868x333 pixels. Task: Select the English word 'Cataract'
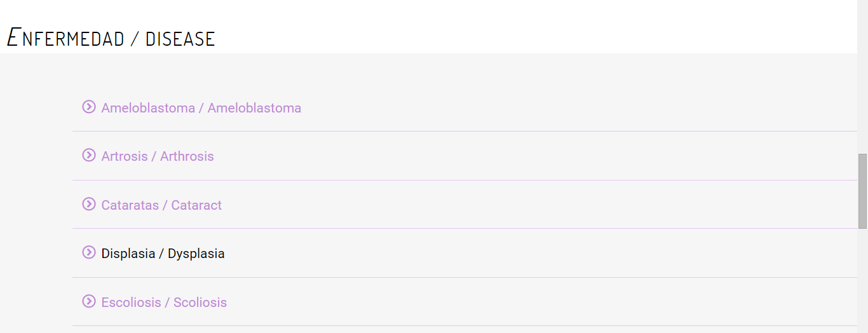(196, 205)
